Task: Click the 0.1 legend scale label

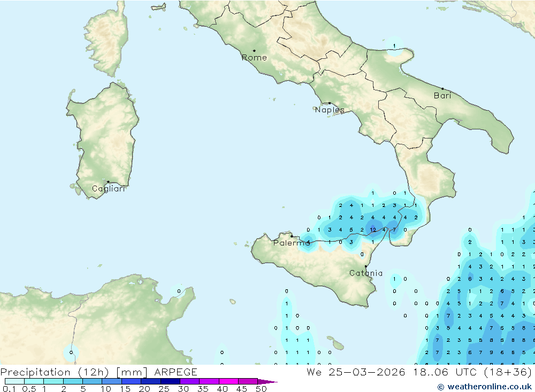Action: 9,389
